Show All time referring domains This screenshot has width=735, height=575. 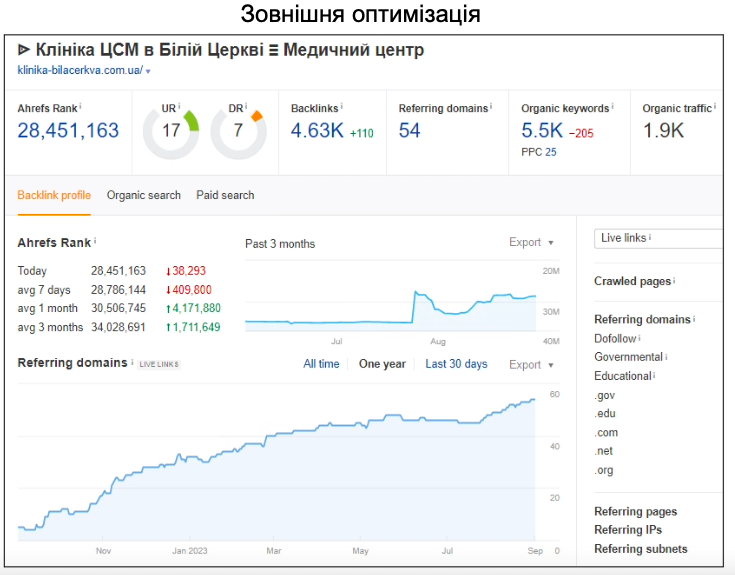point(321,364)
